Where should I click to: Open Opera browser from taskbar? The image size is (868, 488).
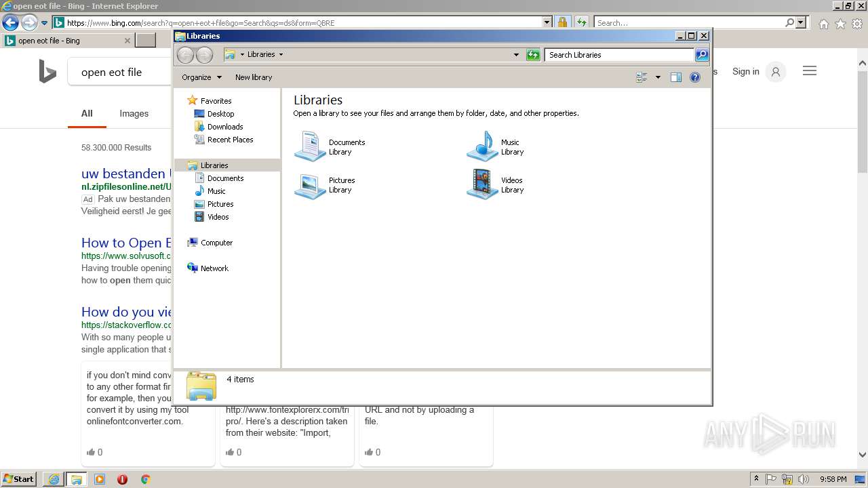point(122,479)
